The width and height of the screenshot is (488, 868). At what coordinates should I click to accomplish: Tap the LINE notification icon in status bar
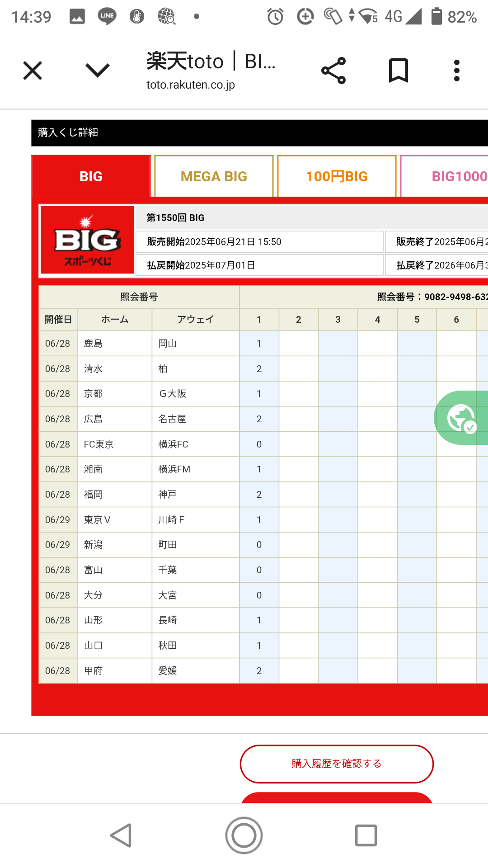click(x=107, y=17)
